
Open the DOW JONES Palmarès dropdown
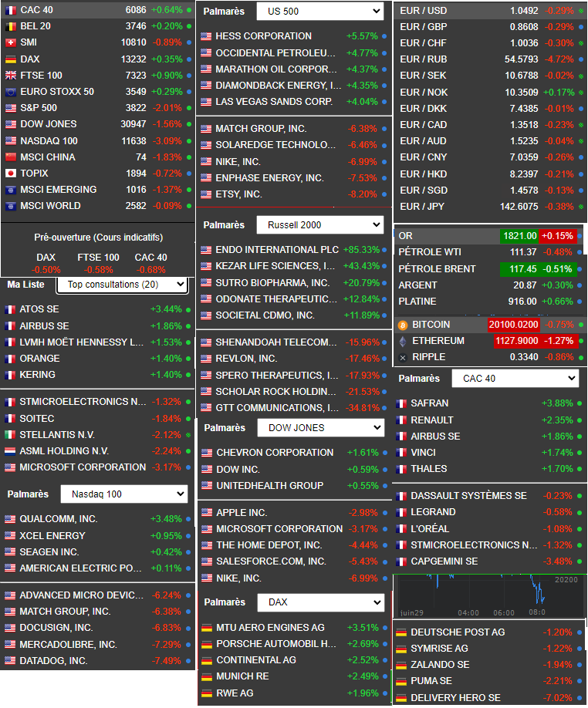[x=321, y=427]
